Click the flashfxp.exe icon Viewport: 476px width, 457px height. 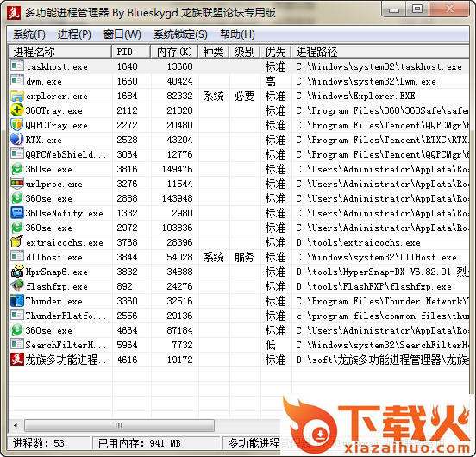pyautogui.click(x=17, y=286)
